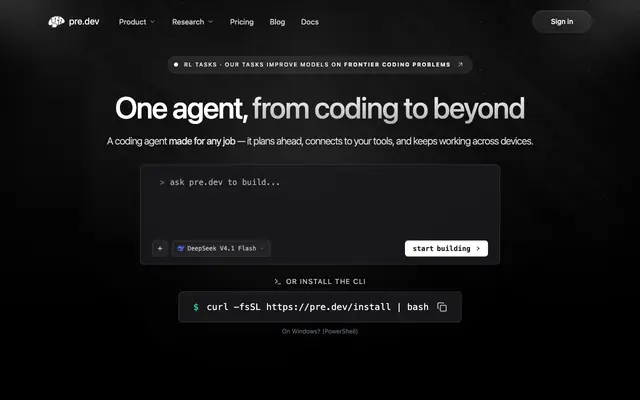Image resolution: width=640 pixels, height=400 pixels.
Task: Open the RL Tasks announcement banner
Action: pos(320,64)
